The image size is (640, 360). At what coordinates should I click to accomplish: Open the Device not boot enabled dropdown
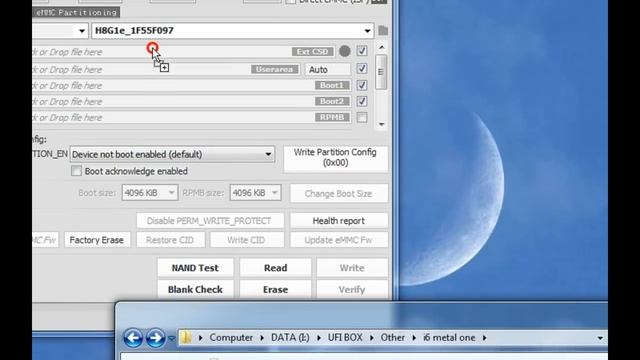point(268,154)
